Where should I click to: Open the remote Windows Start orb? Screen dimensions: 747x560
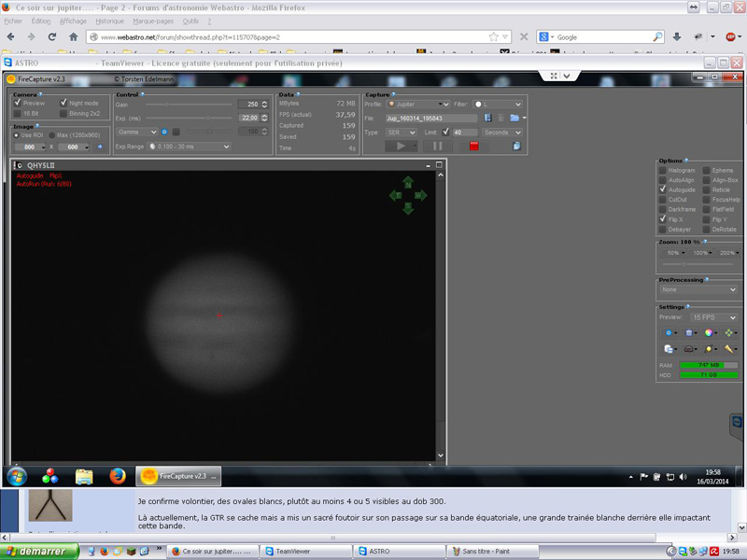[17, 476]
